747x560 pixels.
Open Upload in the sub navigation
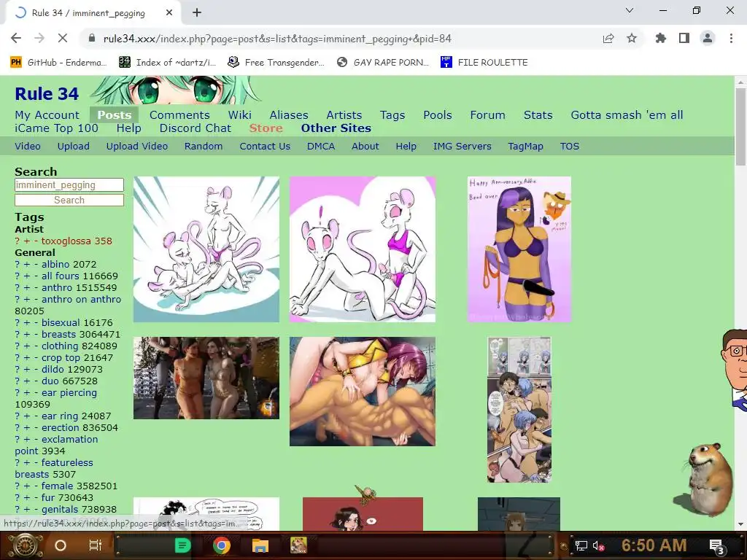coord(74,146)
